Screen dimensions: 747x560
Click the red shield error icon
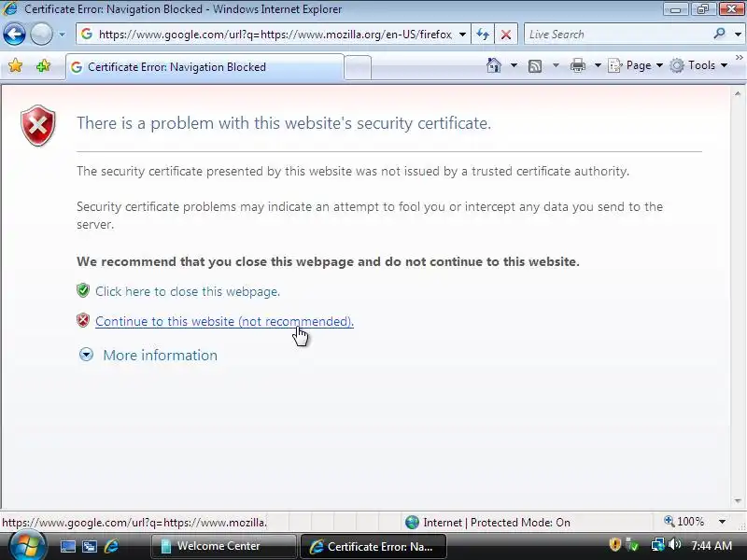coord(38,125)
